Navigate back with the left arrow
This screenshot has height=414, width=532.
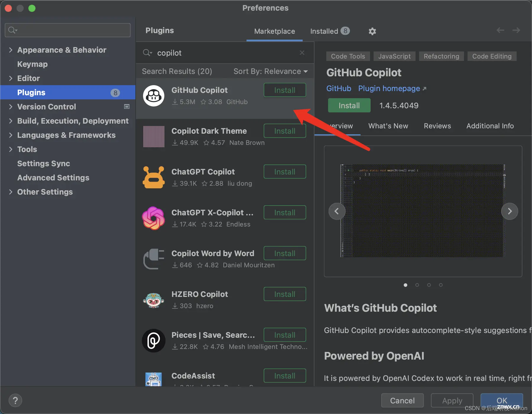[500, 30]
